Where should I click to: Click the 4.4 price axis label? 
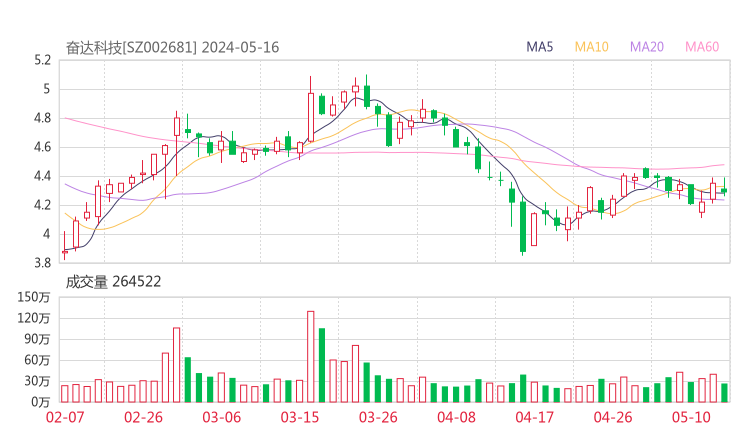point(42,176)
